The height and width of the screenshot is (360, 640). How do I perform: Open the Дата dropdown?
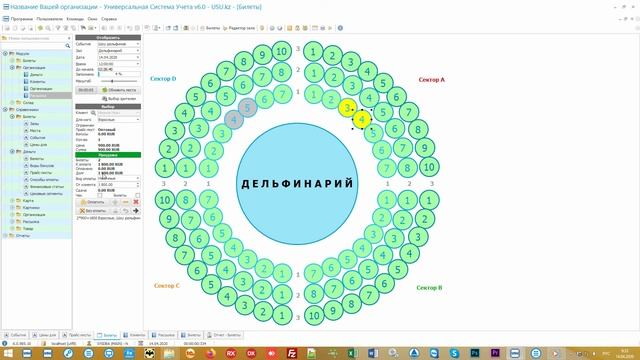tap(138, 57)
